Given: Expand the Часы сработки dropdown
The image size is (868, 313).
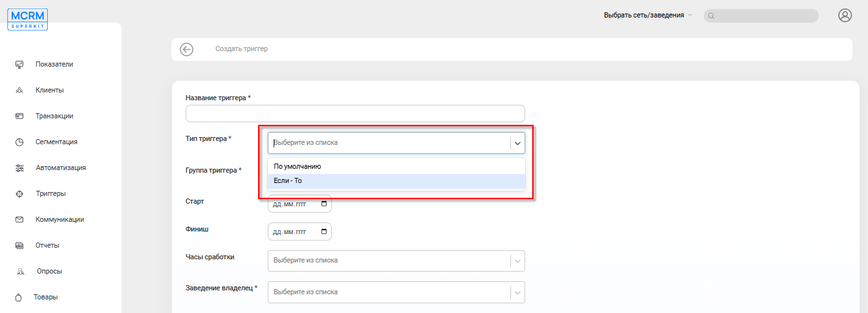Looking at the screenshot, I should (x=517, y=261).
